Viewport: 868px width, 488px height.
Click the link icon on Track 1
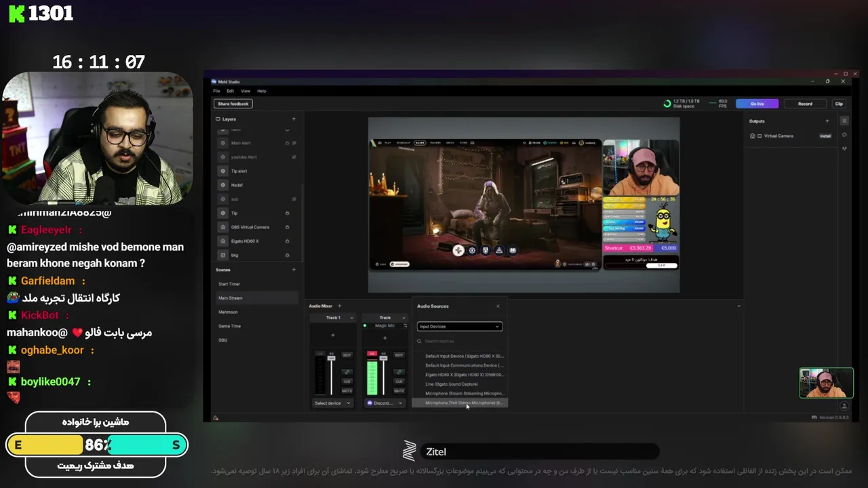347,372
